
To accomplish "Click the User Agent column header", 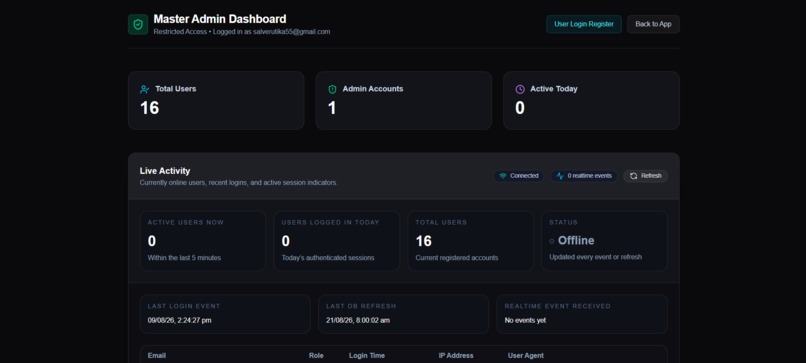I will pos(525,356).
